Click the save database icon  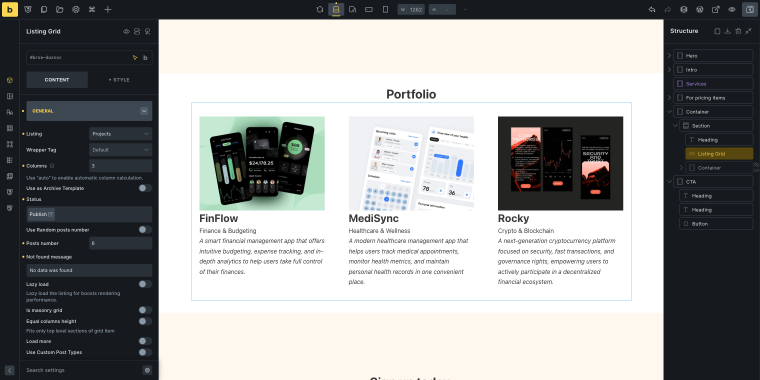pos(683,9)
